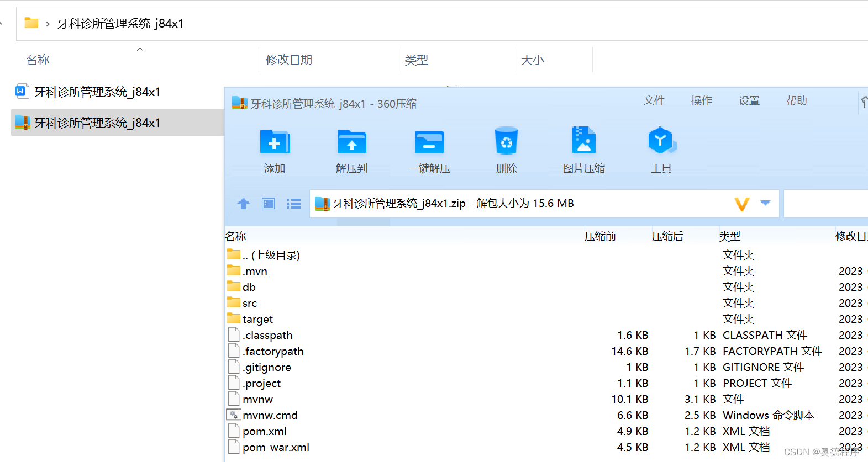Image resolution: width=868 pixels, height=462 pixels.
Task: Select the .classpath file icon
Action: (234, 334)
